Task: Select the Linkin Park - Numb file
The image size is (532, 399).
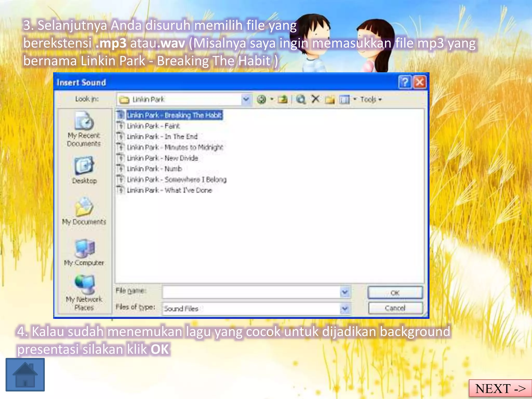Action: click(154, 169)
